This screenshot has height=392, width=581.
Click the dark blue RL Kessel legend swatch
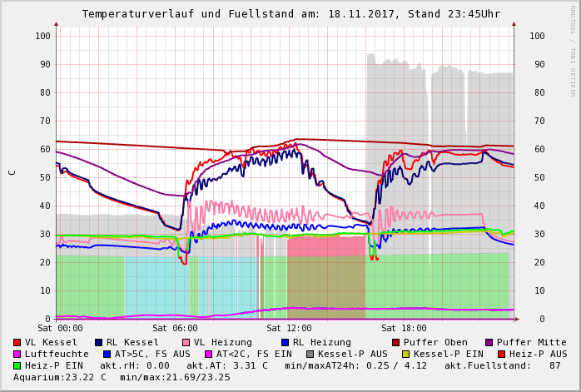coord(99,342)
